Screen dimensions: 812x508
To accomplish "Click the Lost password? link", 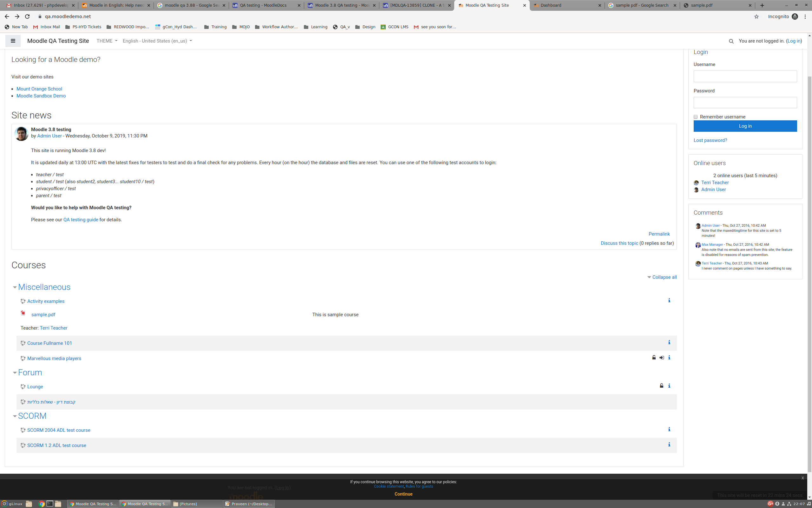I will 710,140.
